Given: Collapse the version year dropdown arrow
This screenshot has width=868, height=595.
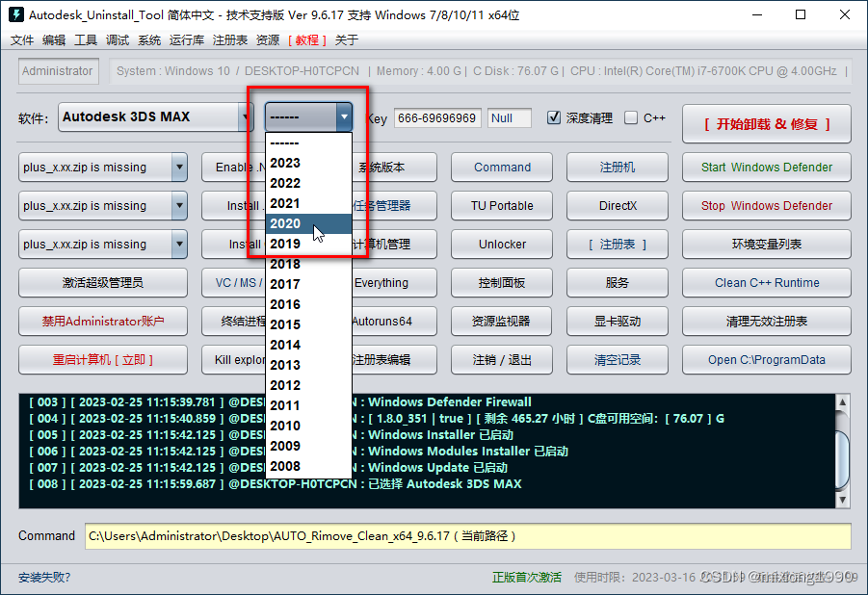Looking at the screenshot, I should pyautogui.click(x=344, y=116).
